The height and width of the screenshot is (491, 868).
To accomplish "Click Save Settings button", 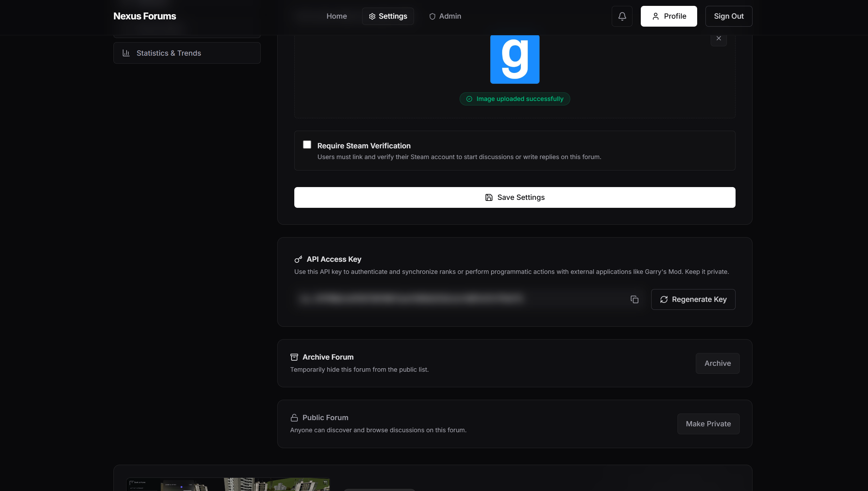I will [515, 197].
